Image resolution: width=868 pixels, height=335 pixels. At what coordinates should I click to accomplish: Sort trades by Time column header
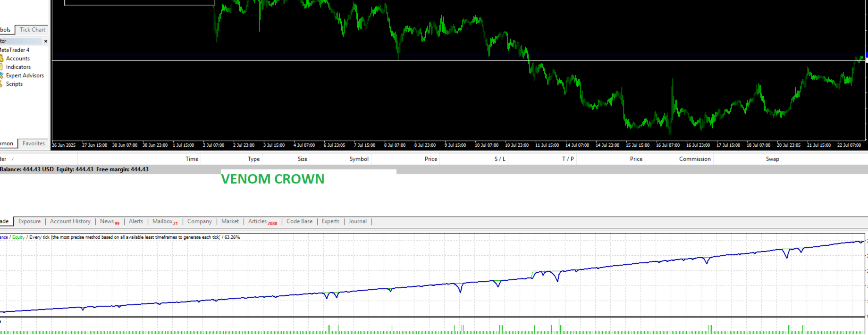(x=192, y=159)
